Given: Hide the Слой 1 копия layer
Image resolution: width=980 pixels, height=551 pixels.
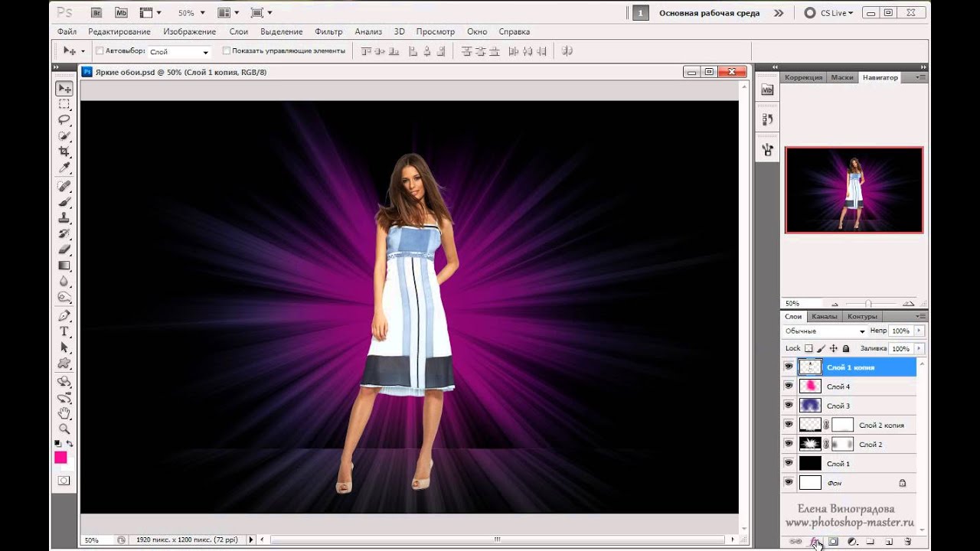Looking at the screenshot, I should [789, 367].
